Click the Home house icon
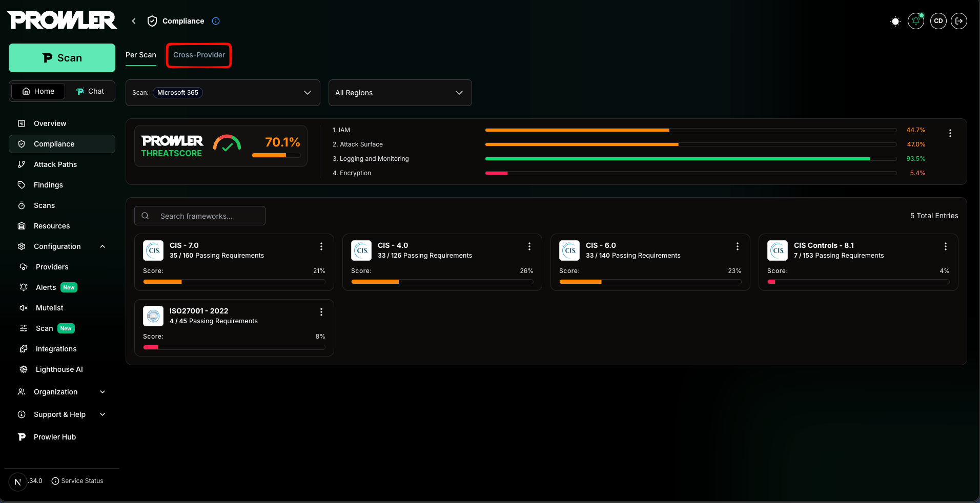The height and width of the screenshot is (503, 980). [26, 91]
